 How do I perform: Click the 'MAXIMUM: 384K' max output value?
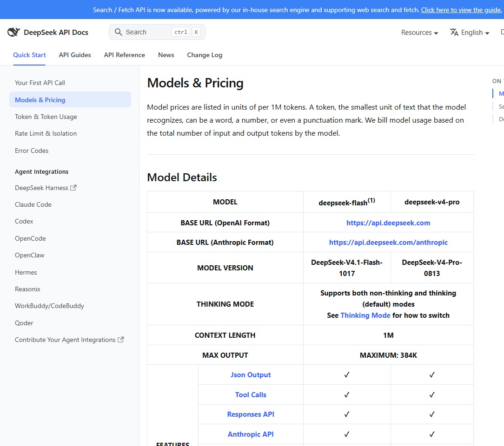point(388,355)
